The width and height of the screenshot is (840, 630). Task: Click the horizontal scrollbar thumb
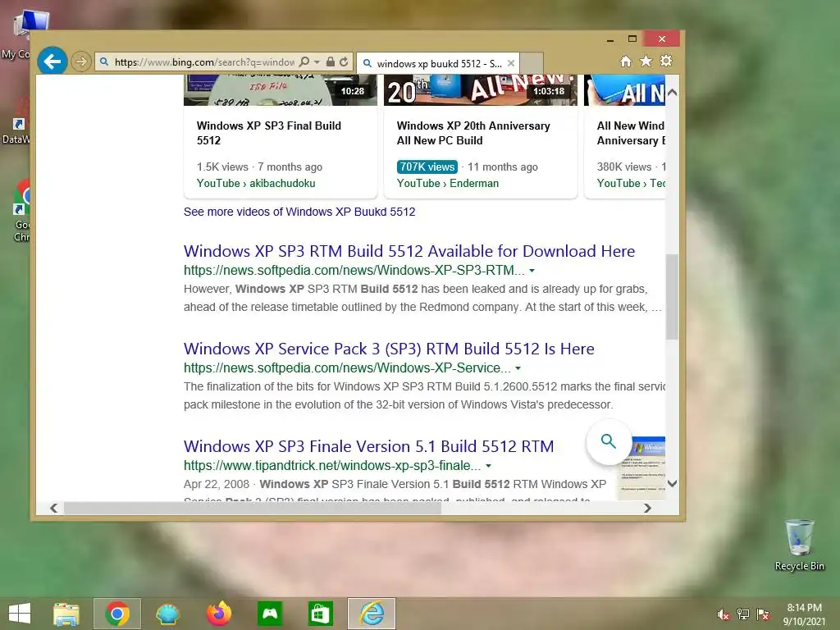pos(253,508)
